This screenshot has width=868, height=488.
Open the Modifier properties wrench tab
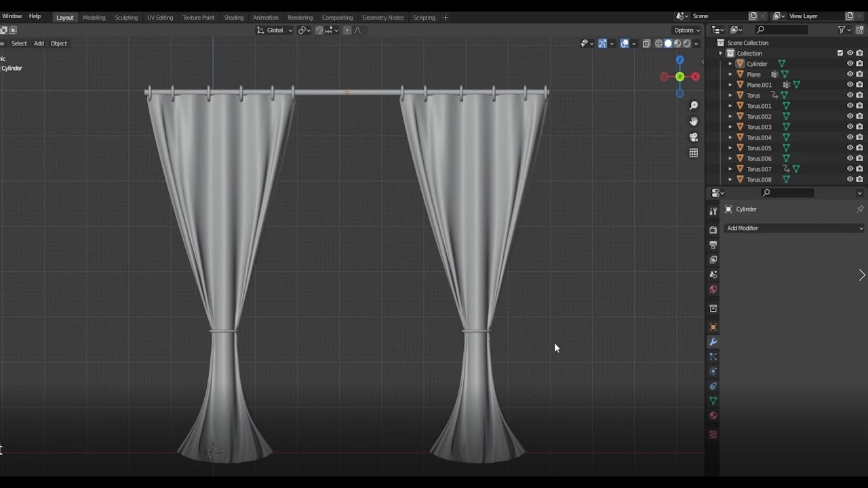[713, 342]
